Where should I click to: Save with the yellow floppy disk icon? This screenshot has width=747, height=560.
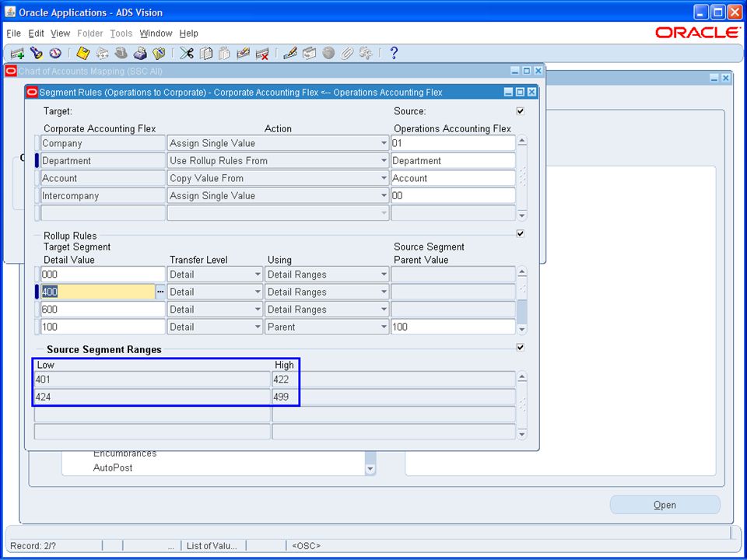(83, 53)
